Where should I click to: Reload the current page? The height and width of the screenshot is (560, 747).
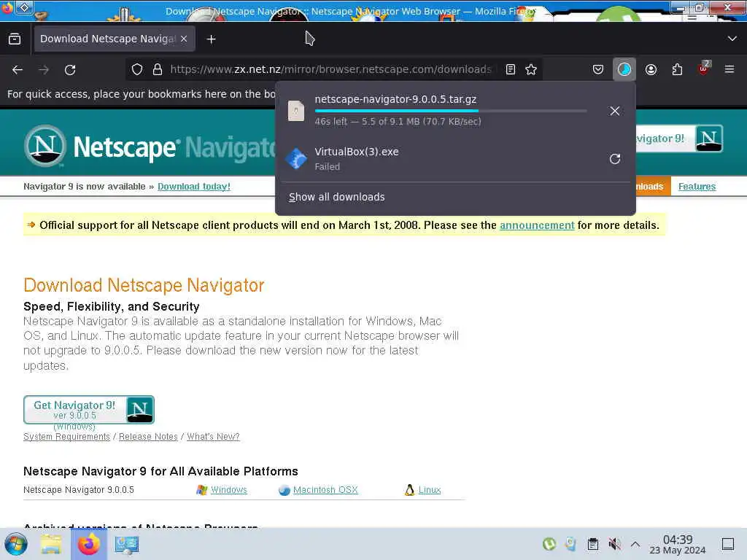(70, 70)
